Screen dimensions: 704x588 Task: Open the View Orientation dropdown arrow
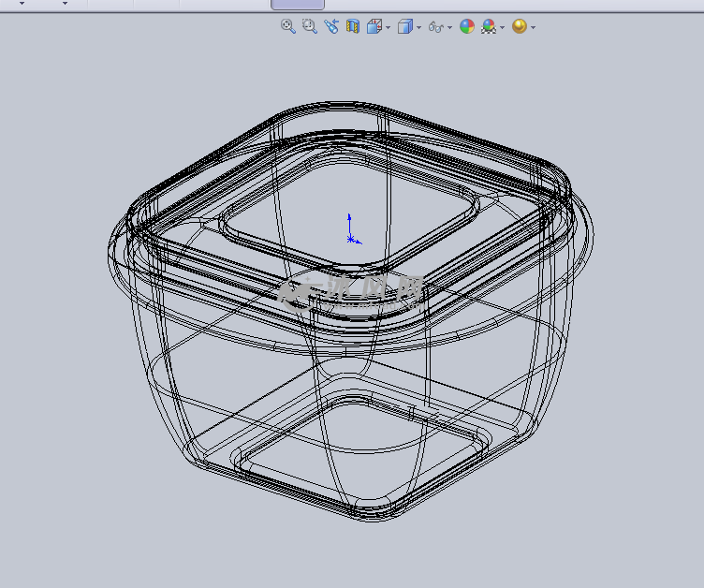tap(388, 27)
